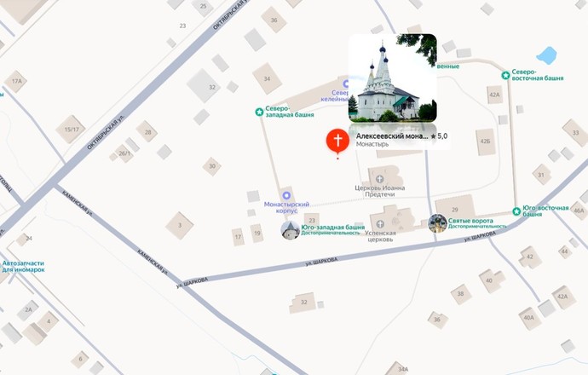Screen dimensions: 588x375
Task: Select the Северо-западная башня star marker
Action: [x=259, y=112]
